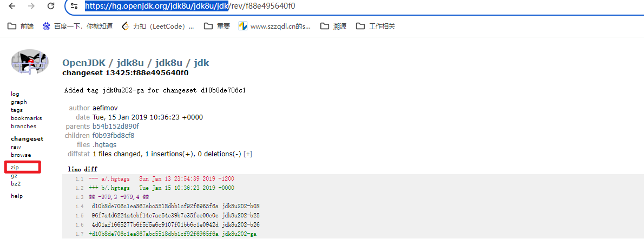Open the raw changeset view
The width and height of the screenshot is (644, 252).
[x=16, y=147]
